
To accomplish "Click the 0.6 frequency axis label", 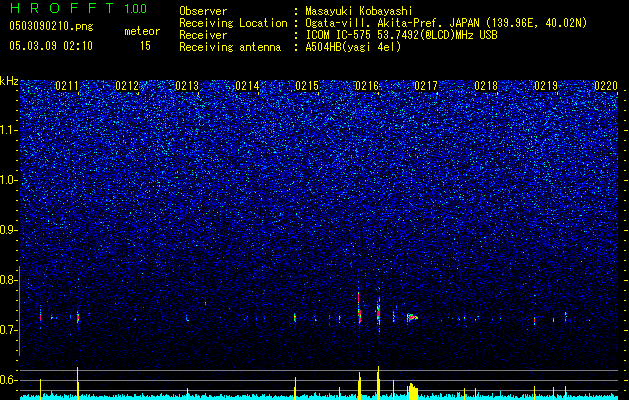I will [9, 380].
